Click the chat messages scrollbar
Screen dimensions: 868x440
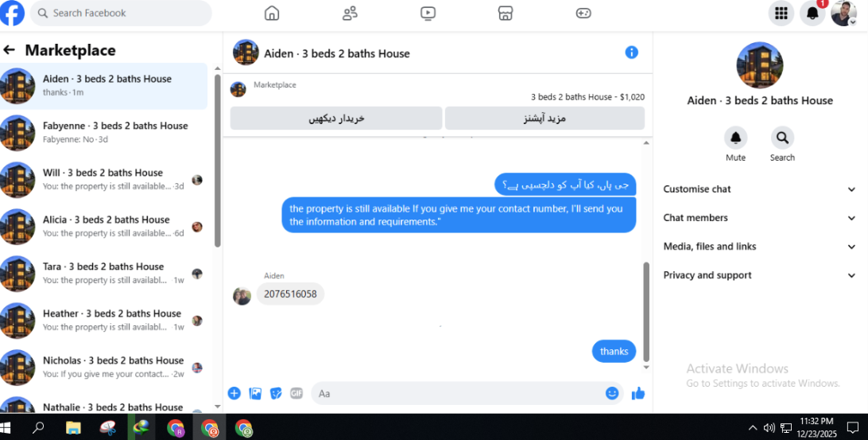click(646, 312)
